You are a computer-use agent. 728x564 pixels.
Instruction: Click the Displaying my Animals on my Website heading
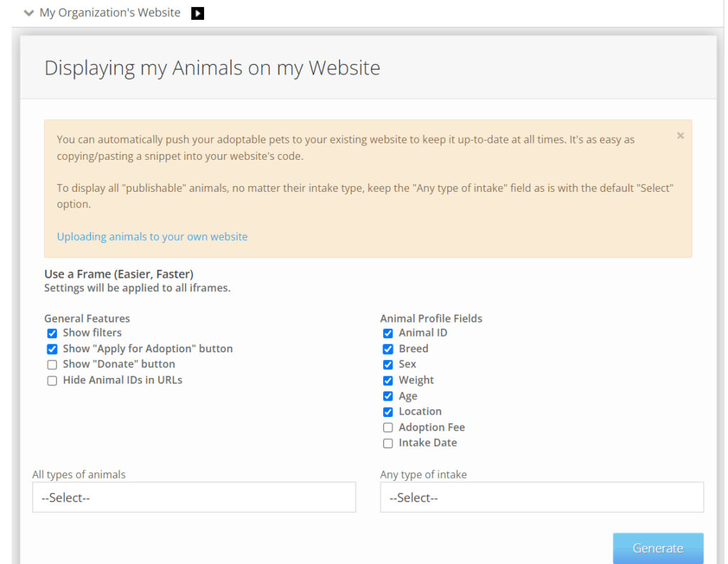click(212, 67)
